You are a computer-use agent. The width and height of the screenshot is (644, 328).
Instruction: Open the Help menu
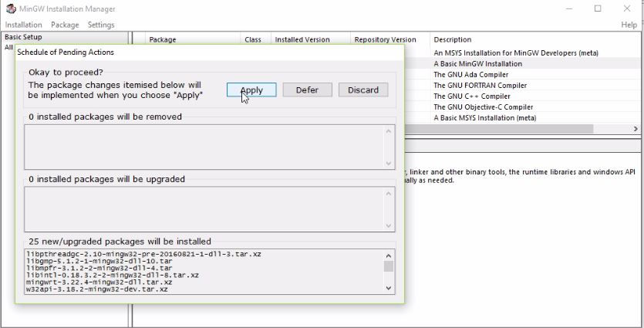pyautogui.click(x=629, y=25)
